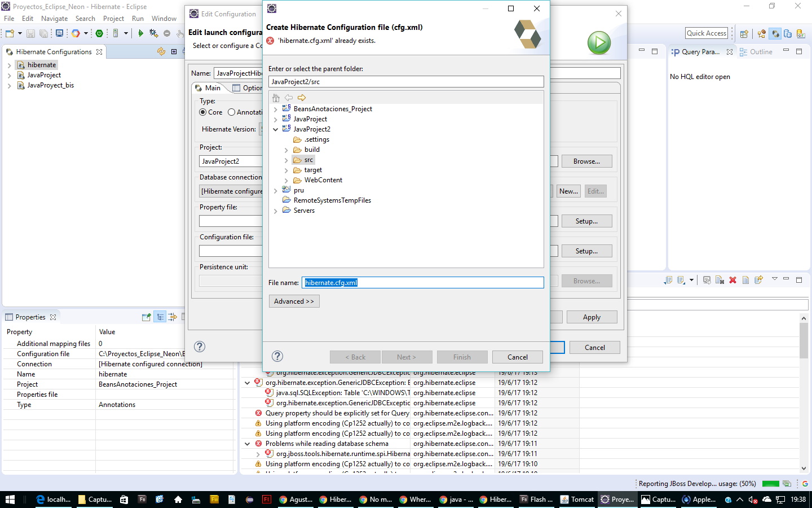Viewport: 812px width, 508px height.
Task: Click the Browse... button next to Project
Action: click(x=587, y=161)
